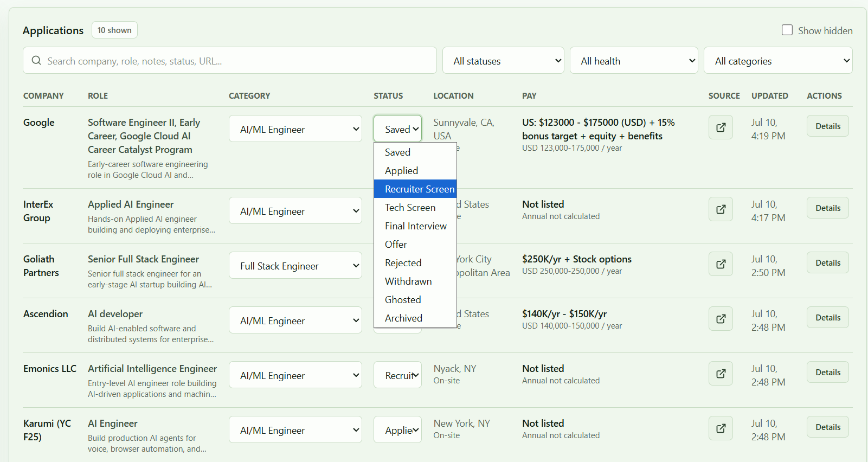Open Details for Goliath Partners application
This screenshot has width=868, height=462.
(827, 262)
